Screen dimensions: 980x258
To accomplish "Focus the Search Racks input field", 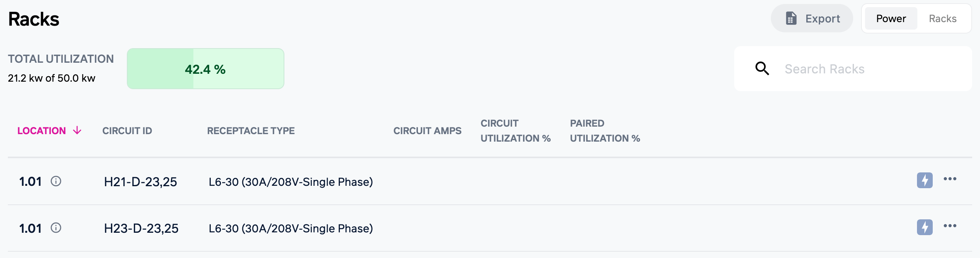I will (x=867, y=69).
